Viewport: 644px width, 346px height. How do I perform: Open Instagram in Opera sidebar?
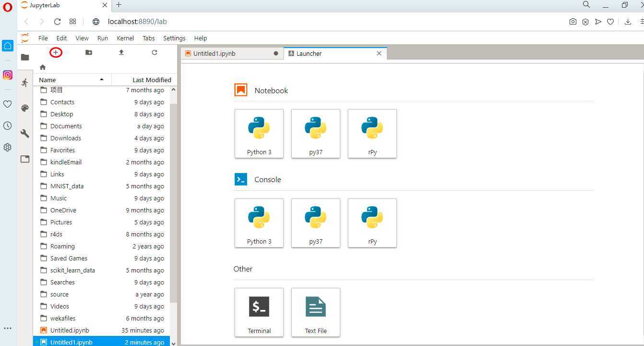click(8, 75)
